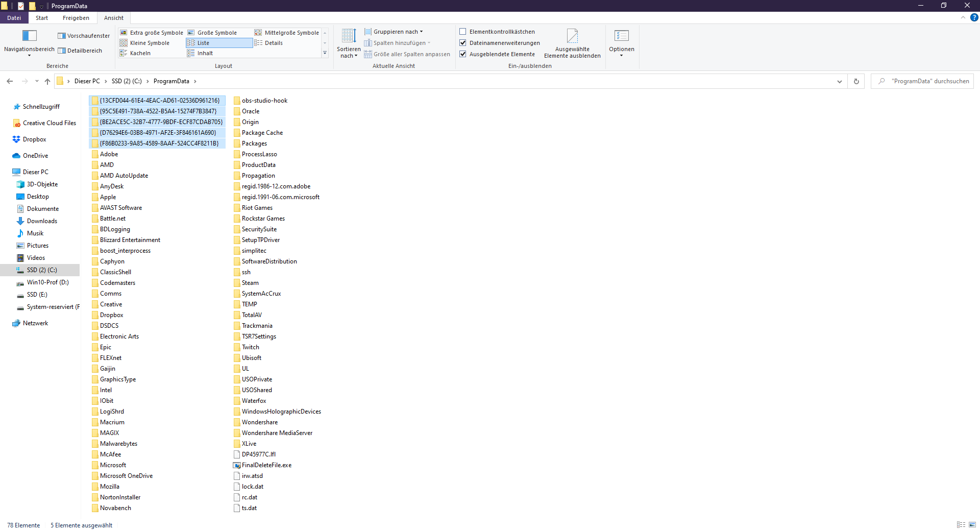This screenshot has width=980, height=531.
Task: Open the Navigationsbereich pane menu
Action: (29, 43)
